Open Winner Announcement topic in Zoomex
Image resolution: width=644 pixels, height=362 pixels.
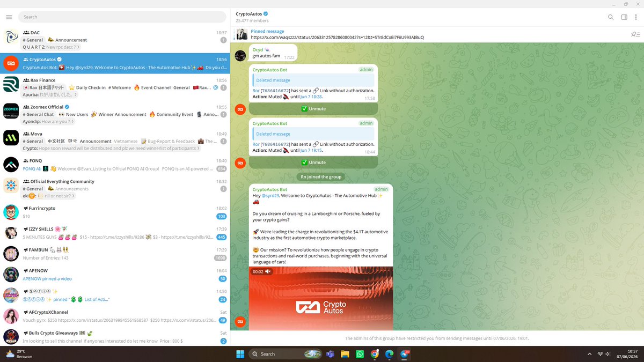[118, 114]
